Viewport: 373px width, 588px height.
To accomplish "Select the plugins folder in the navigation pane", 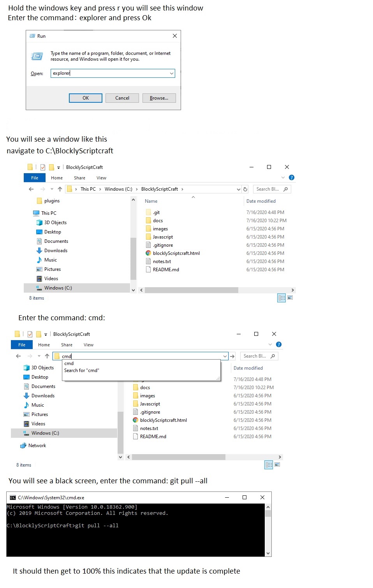I will tap(51, 201).
